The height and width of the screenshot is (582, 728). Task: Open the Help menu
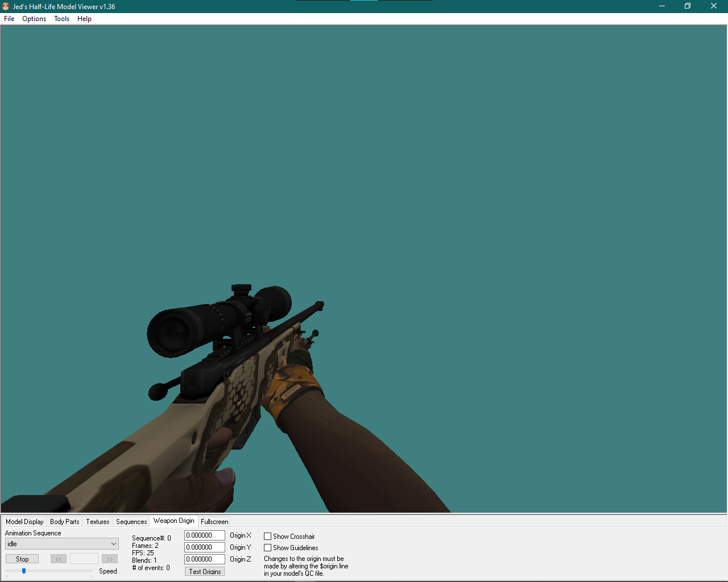tap(84, 19)
